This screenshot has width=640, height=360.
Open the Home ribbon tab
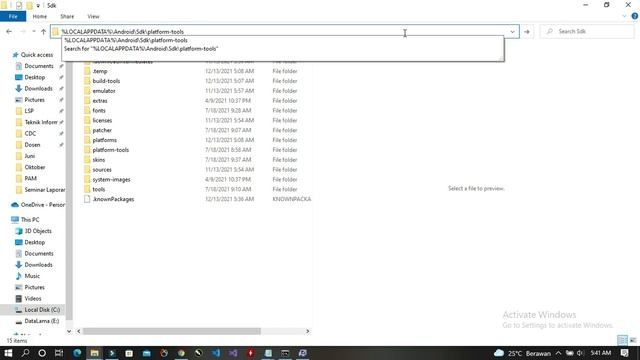40,16
